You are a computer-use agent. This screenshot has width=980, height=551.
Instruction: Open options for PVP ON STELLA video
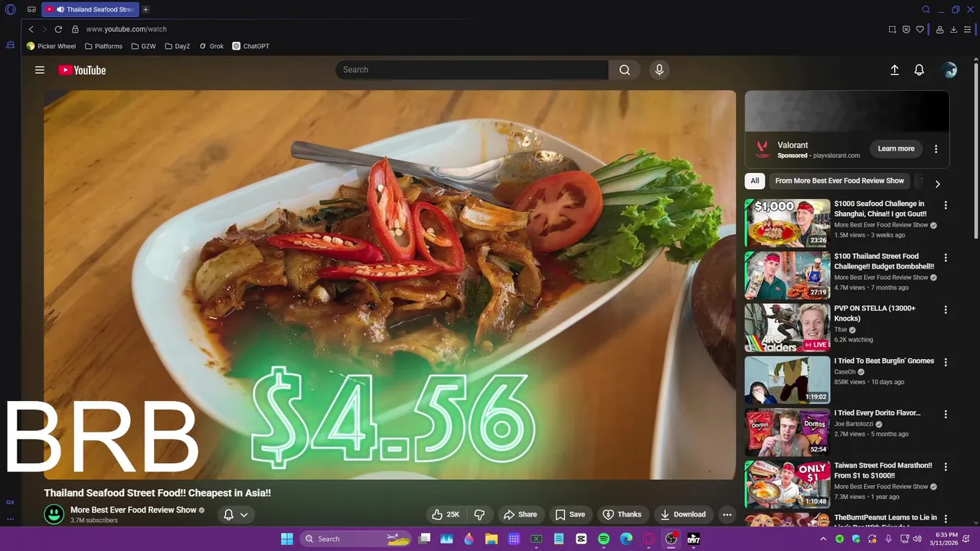point(946,310)
